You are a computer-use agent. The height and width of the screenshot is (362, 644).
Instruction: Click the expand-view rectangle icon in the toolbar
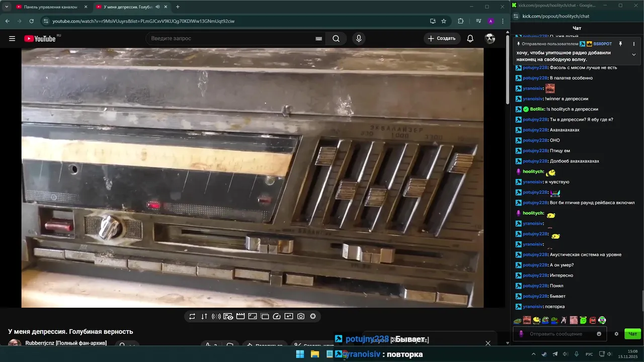tap(253, 316)
